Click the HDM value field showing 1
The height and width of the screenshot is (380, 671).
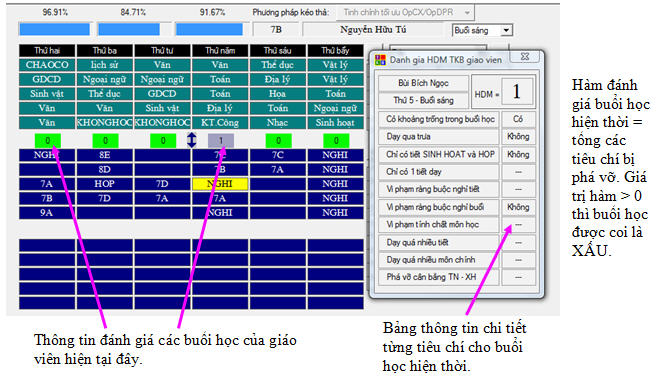click(517, 91)
